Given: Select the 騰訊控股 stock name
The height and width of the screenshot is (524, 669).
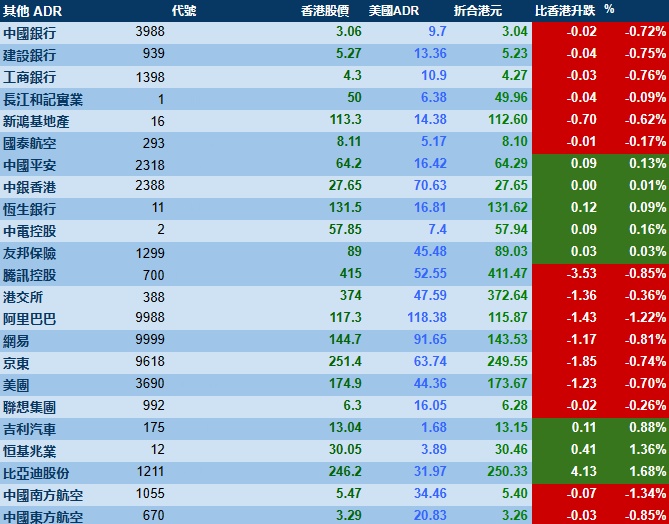Looking at the screenshot, I should point(29,275).
